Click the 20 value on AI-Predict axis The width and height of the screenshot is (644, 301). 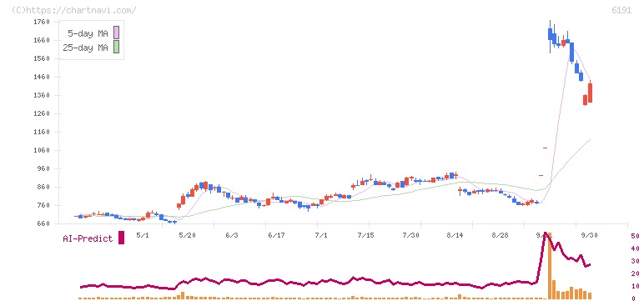point(635,273)
